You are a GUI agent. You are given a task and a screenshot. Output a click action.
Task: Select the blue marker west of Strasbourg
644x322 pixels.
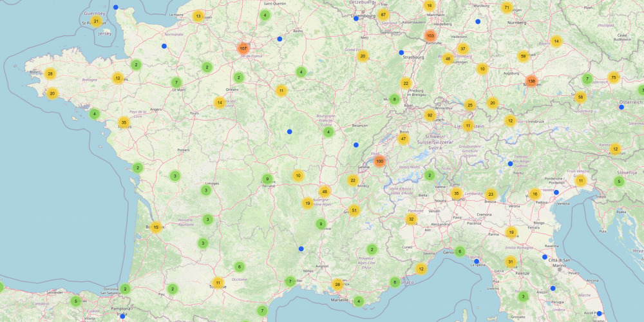pos(401,52)
